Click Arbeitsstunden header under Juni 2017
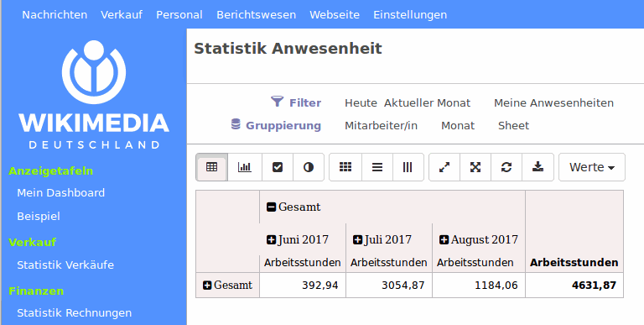Viewport: 644px width, 325px height. click(x=302, y=263)
